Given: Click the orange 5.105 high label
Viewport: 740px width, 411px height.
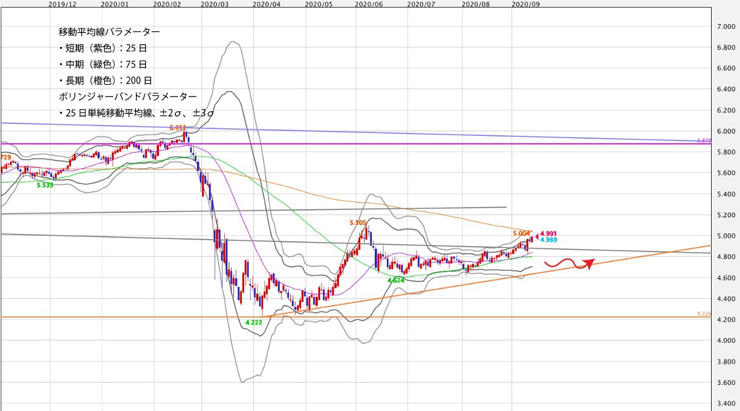Looking at the screenshot, I should 358,223.
